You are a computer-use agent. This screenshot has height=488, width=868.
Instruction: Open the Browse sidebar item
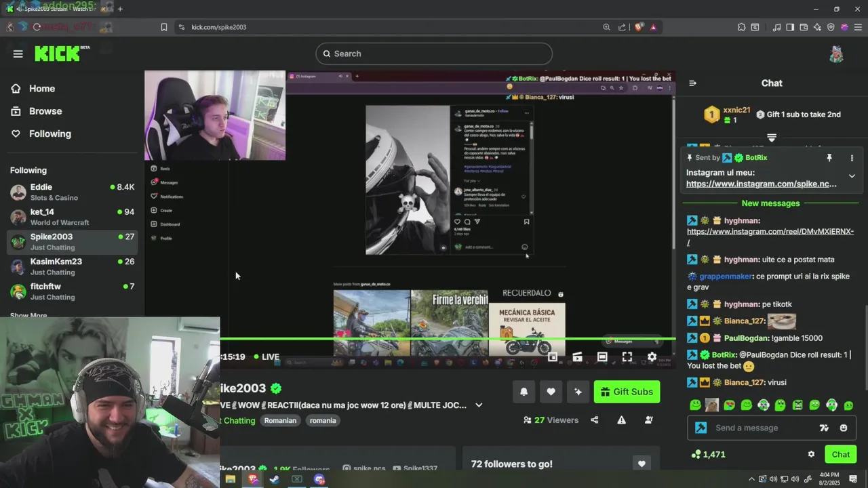(x=45, y=111)
